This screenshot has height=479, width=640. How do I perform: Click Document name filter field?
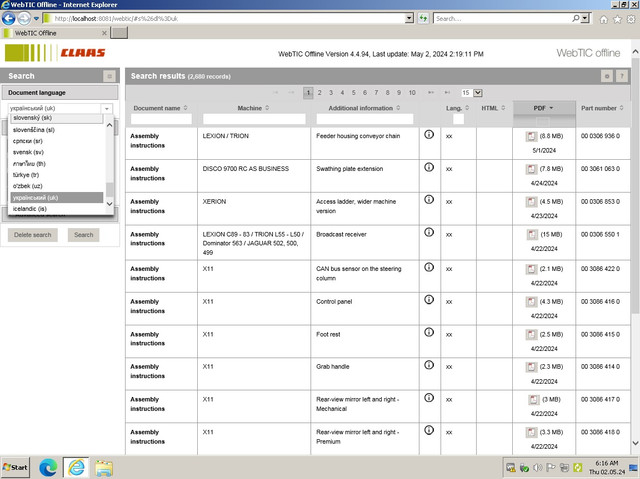161,119
